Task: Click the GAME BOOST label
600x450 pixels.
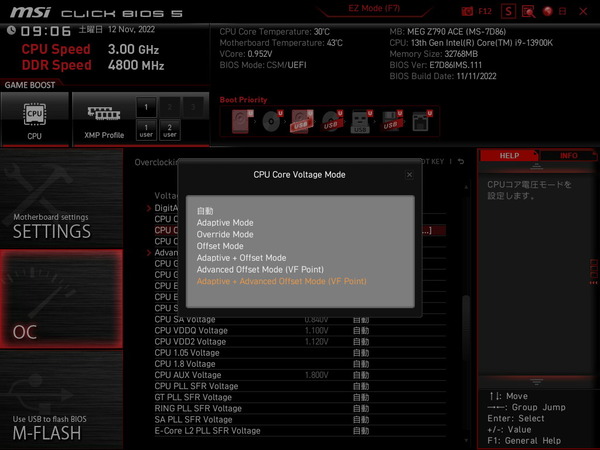Action: (30, 85)
